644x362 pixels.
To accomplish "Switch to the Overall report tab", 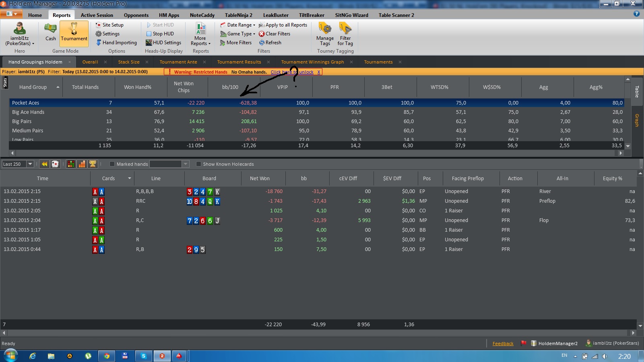I will pos(90,62).
